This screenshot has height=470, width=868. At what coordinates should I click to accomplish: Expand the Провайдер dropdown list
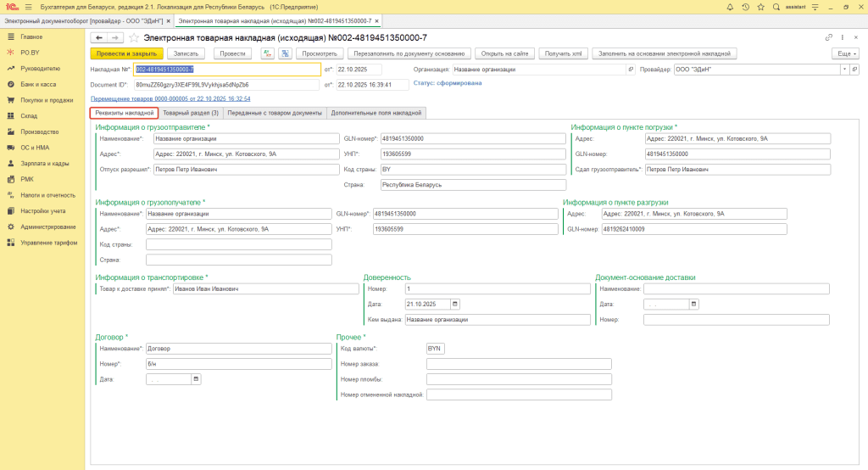click(843, 70)
